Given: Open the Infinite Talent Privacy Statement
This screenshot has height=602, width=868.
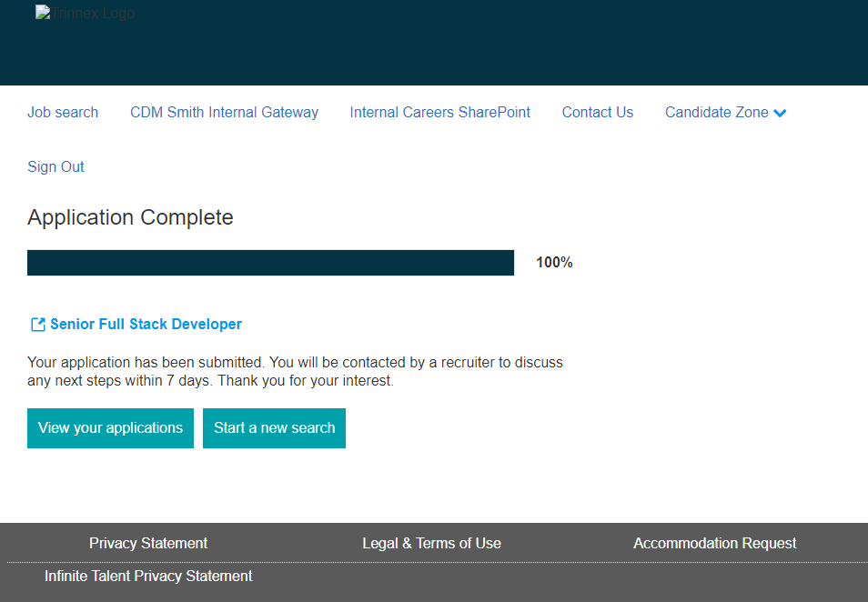Looking at the screenshot, I should [x=148, y=577].
